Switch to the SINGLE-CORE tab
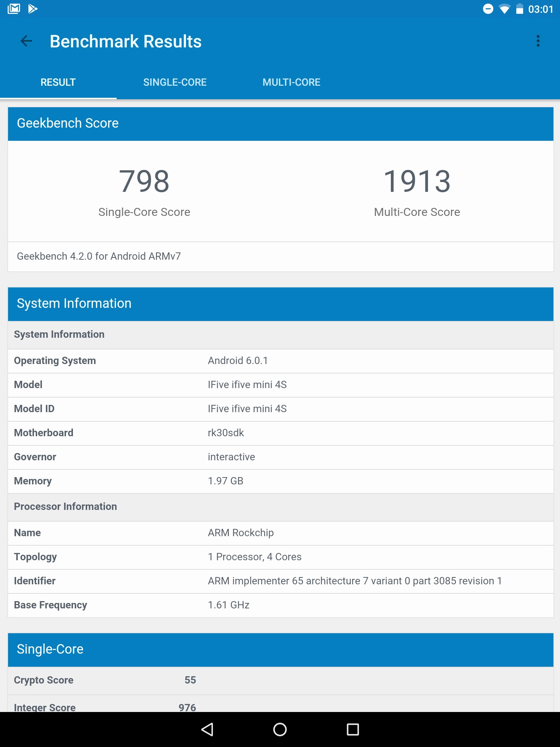 (175, 82)
